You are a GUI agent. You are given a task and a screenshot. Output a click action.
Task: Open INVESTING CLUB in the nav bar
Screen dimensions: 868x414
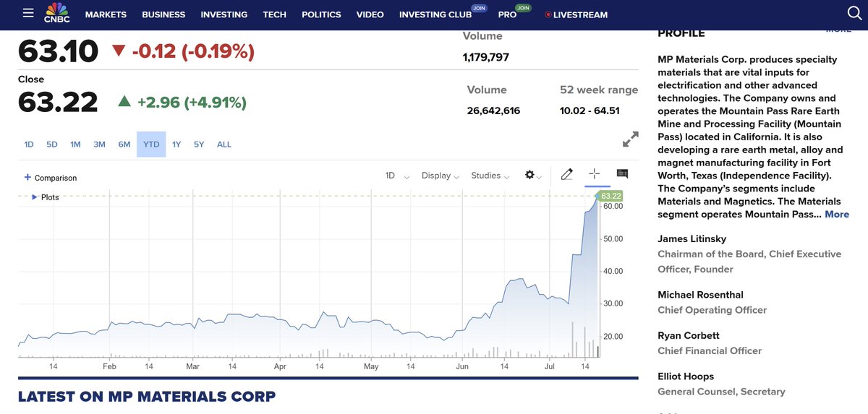pos(435,14)
